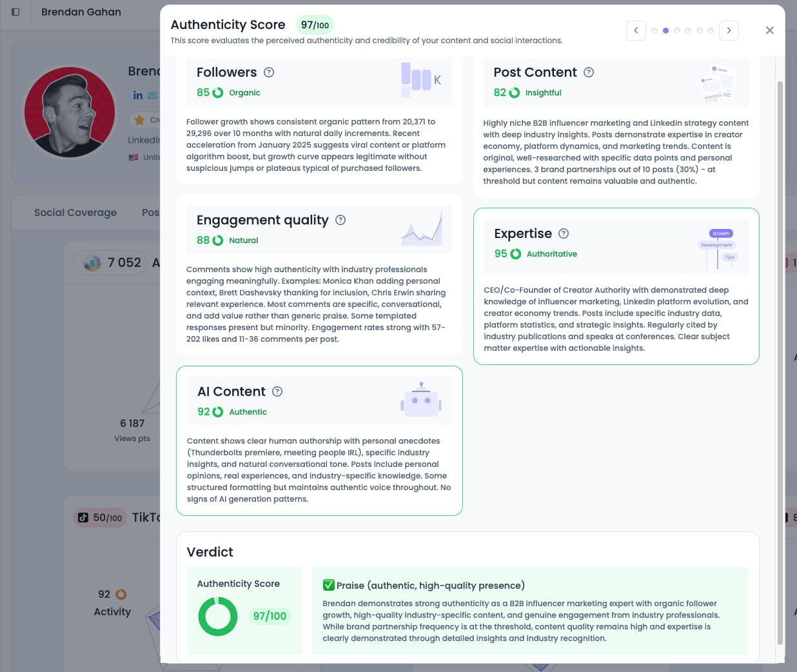The image size is (797, 672).
Task: Go back using the left chevron
Action: point(636,30)
